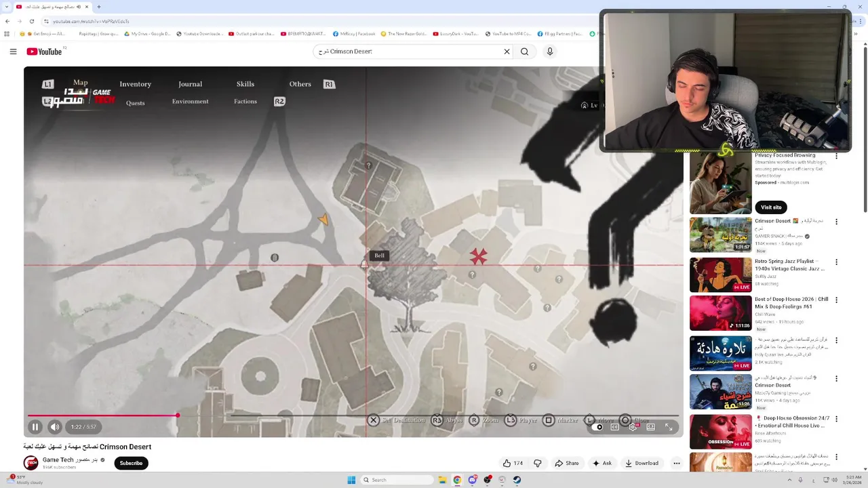Viewport: 868px width, 488px height.
Task: Click Visit site on the sponsored ad
Action: tap(771, 207)
